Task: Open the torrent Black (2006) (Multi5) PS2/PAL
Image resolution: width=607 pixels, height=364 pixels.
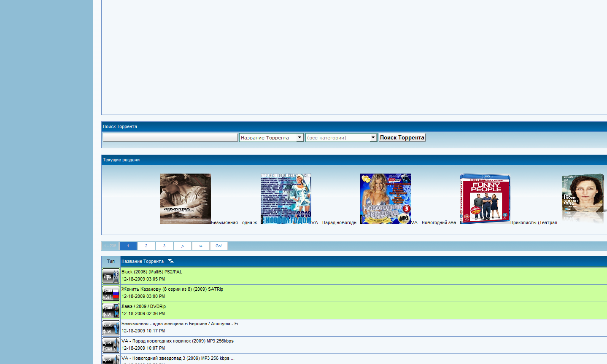Action: click(x=152, y=272)
